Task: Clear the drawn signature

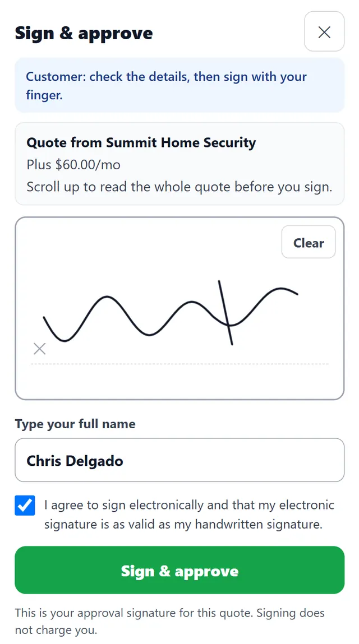Action: (x=309, y=242)
